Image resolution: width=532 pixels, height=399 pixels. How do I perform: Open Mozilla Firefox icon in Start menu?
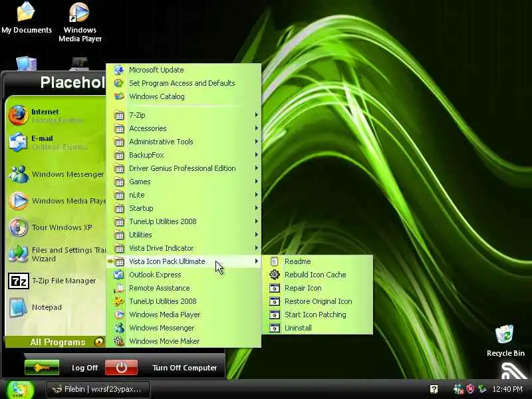[18, 115]
